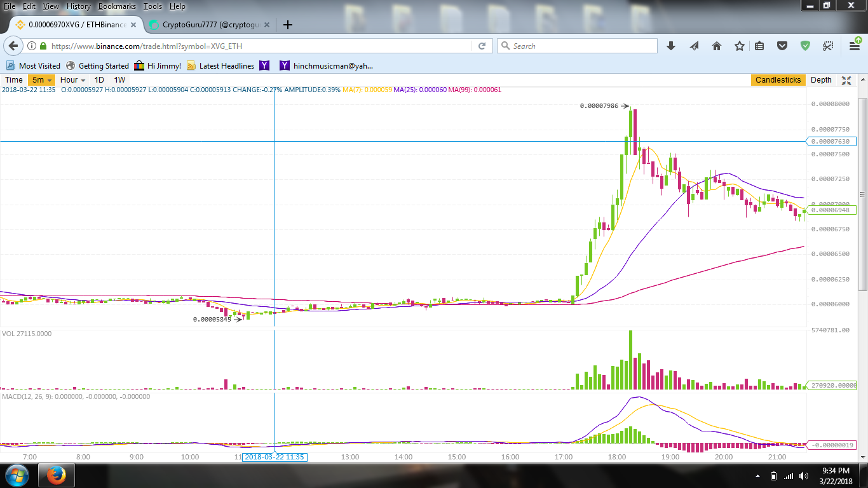Open the Edit menu
868x488 pixels.
(x=29, y=6)
